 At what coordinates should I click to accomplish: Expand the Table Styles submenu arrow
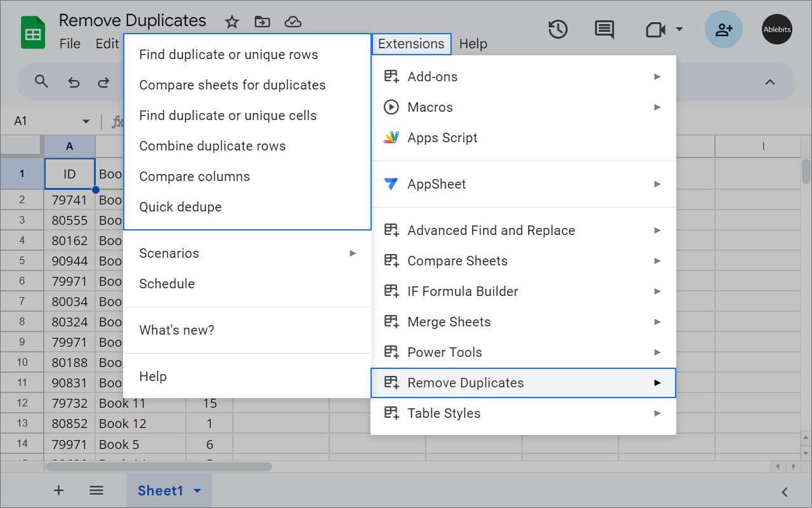click(x=657, y=413)
